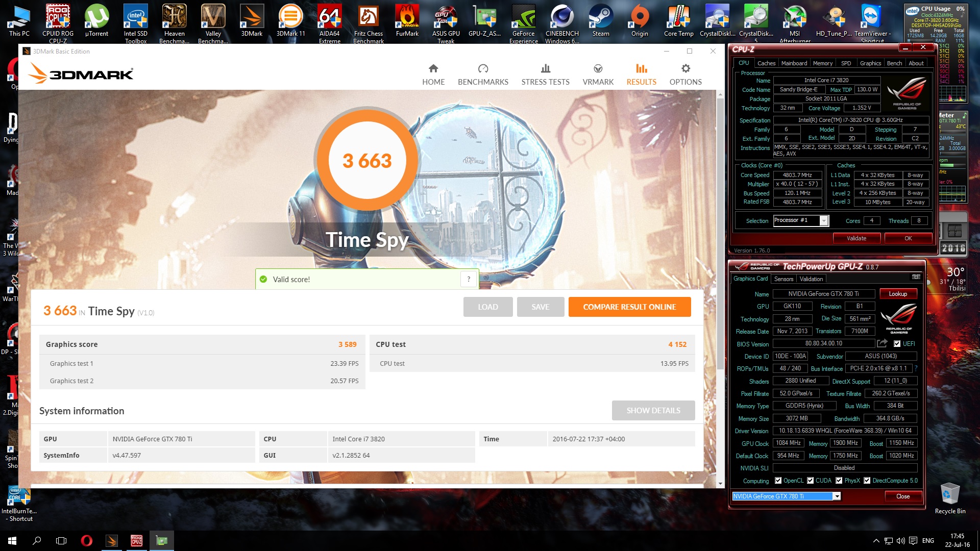This screenshot has width=980, height=551.
Task: Toggle the UEFI checkbox in GPU-Z
Action: [897, 343]
